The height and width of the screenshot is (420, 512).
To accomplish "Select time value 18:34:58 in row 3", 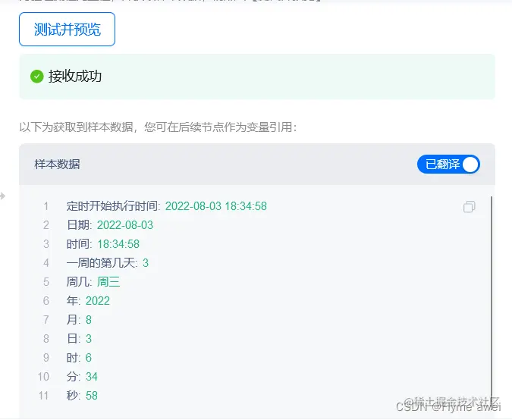I will coord(118,244).
